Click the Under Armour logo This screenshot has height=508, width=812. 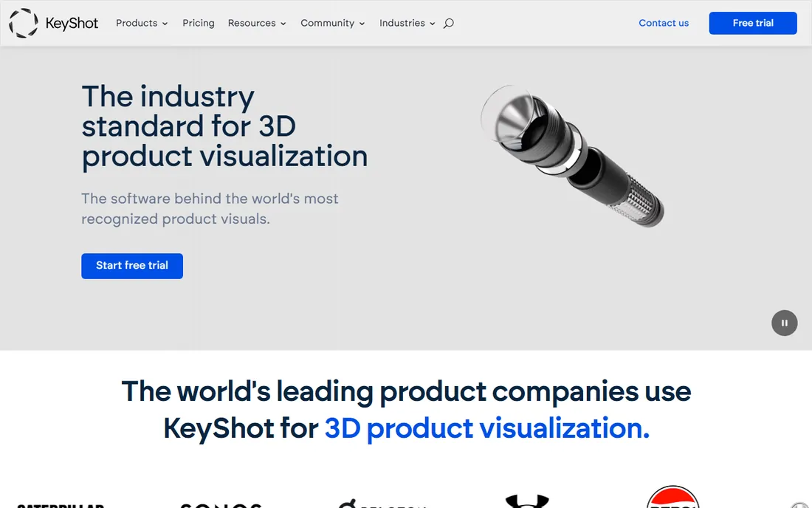pyautogui.click(x=526, y=501)
